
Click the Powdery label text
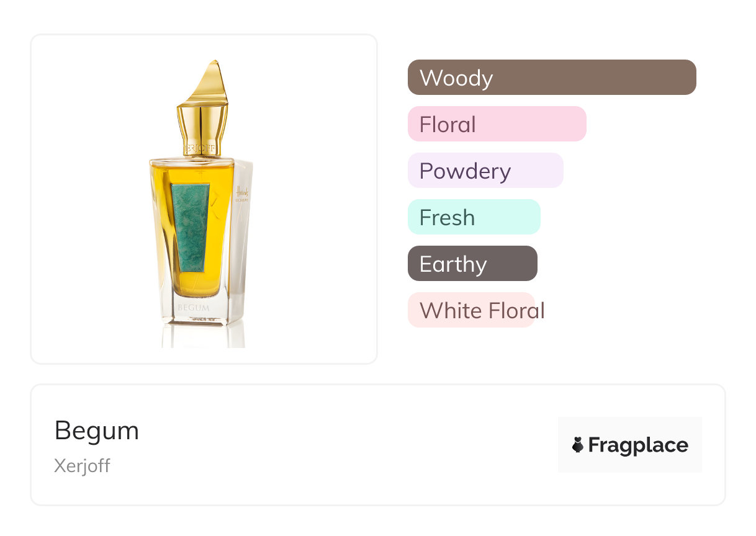(x=466, y=171)
